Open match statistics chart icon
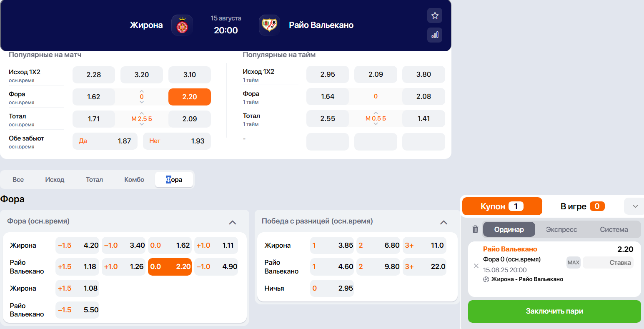Screen dimensions: 644x329 click(x=435, y=35)
